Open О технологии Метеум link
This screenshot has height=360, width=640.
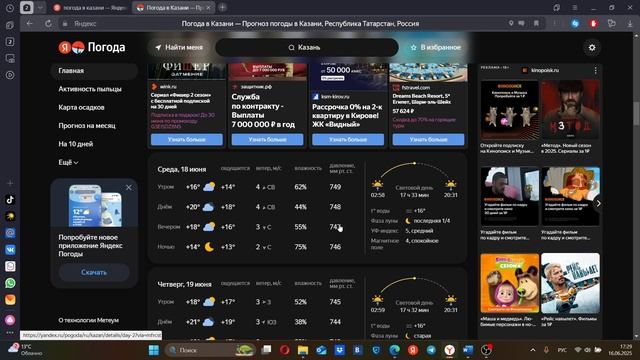tap(88, 320)
